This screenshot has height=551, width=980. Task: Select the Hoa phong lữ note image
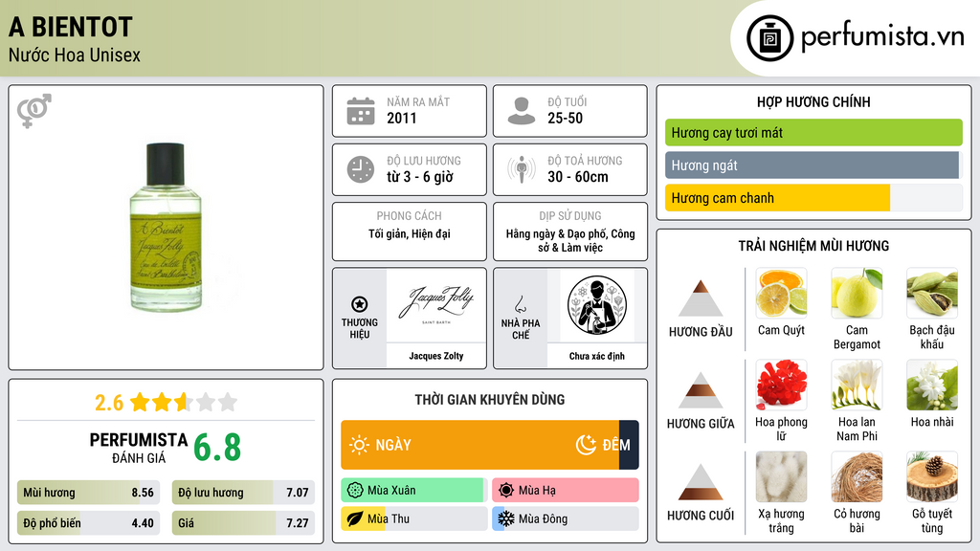tap(781, 385)
